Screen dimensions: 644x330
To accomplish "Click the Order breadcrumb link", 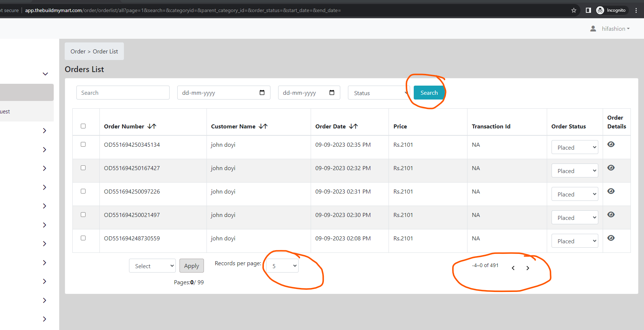I will pos(78,52).
